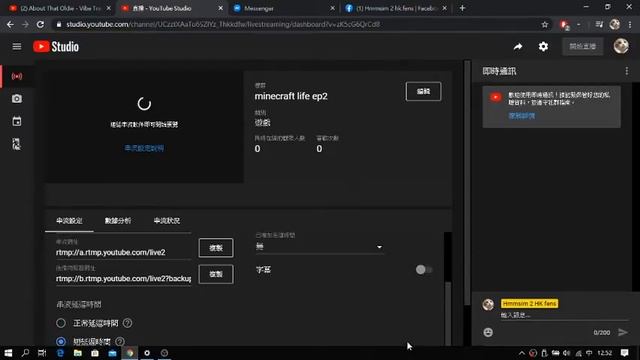Open live chat three-dot options menu
The image size is (640, 360).
coord(627,71)
